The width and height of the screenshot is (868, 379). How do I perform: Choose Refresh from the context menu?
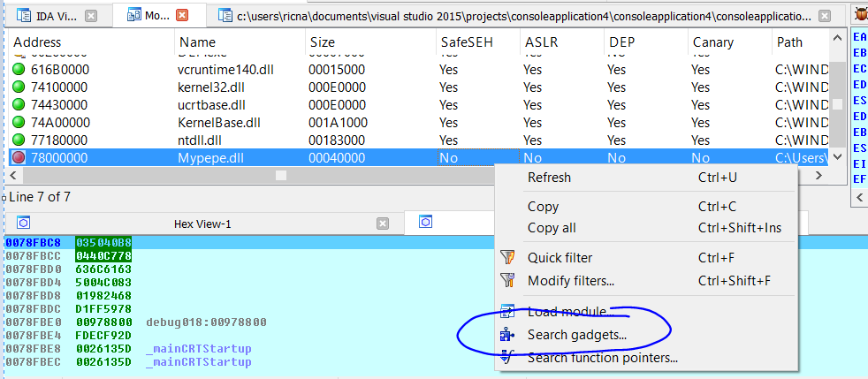click(x=549, y=178)
